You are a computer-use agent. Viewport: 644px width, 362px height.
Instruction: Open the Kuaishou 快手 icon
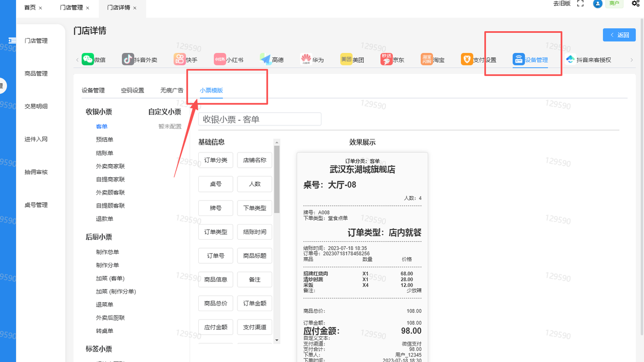click(x=180, y=59)
